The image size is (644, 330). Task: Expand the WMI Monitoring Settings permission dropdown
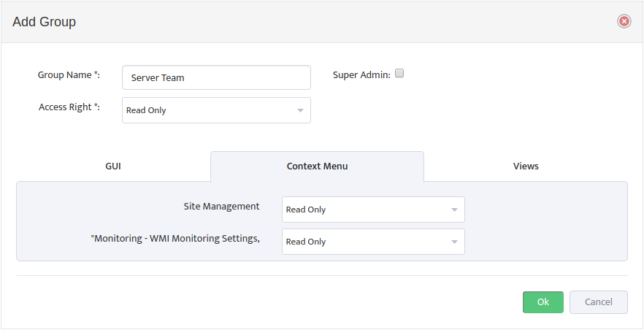click(x=373, y=242)
